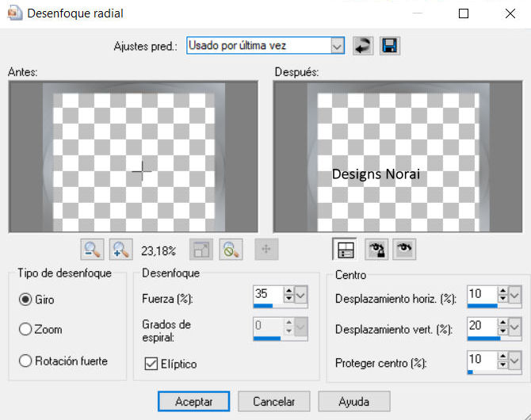Click the auto proof eye with lock icon
Screen dimensions: 531x420
376,250
